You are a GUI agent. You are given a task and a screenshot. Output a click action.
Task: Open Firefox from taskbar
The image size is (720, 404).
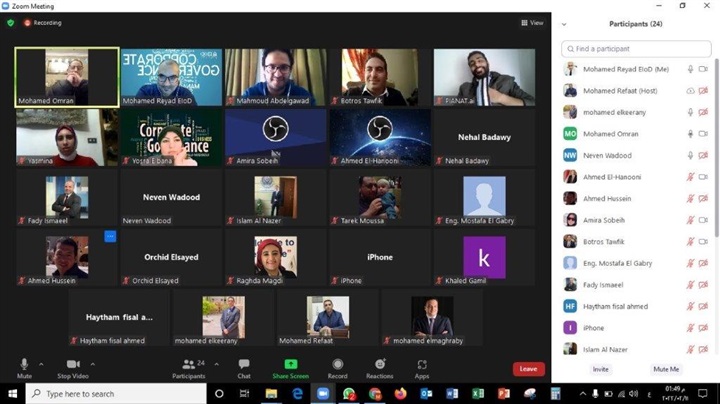coord(400,394)
